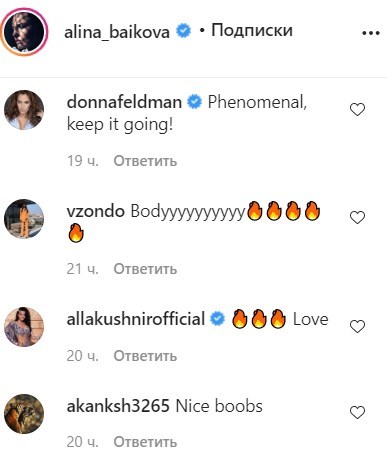387x473 pixels.
Task: Like akanksh3265's comment with the heart icon
Action: [x=357, y=413]
